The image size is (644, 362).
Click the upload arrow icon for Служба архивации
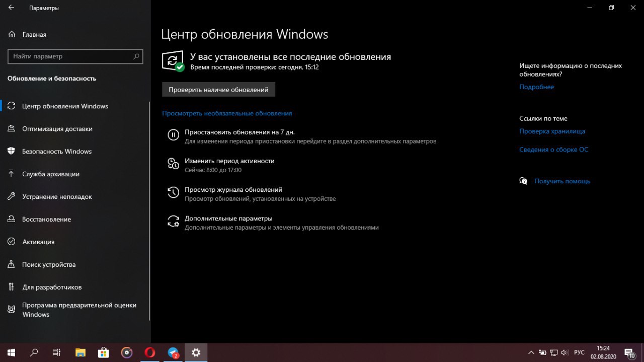click(12, 174)
